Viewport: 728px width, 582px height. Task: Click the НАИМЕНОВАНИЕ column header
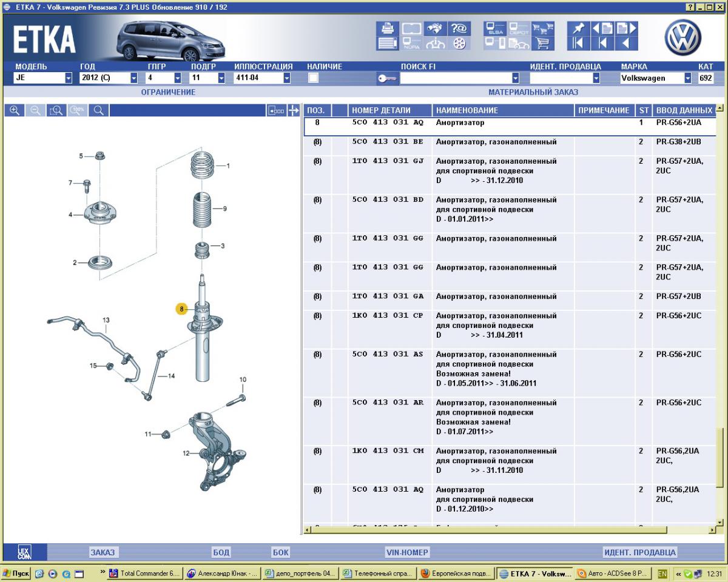pos(504,110)
